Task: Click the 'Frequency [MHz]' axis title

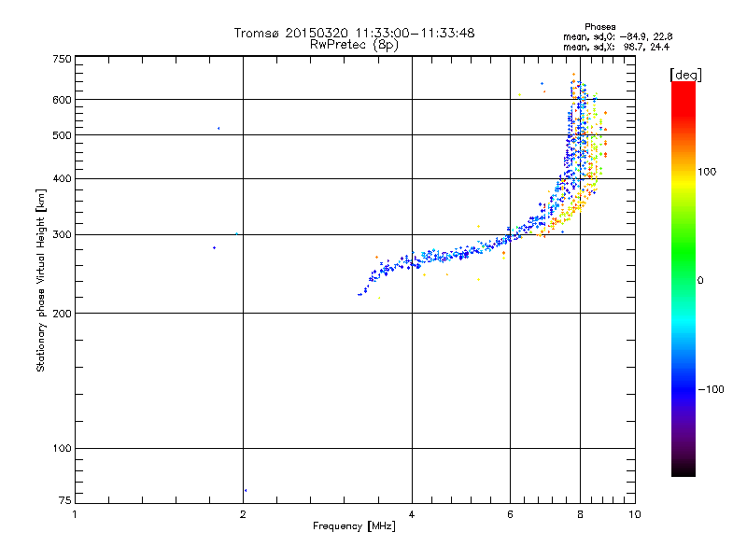Action: coord(354,526)
